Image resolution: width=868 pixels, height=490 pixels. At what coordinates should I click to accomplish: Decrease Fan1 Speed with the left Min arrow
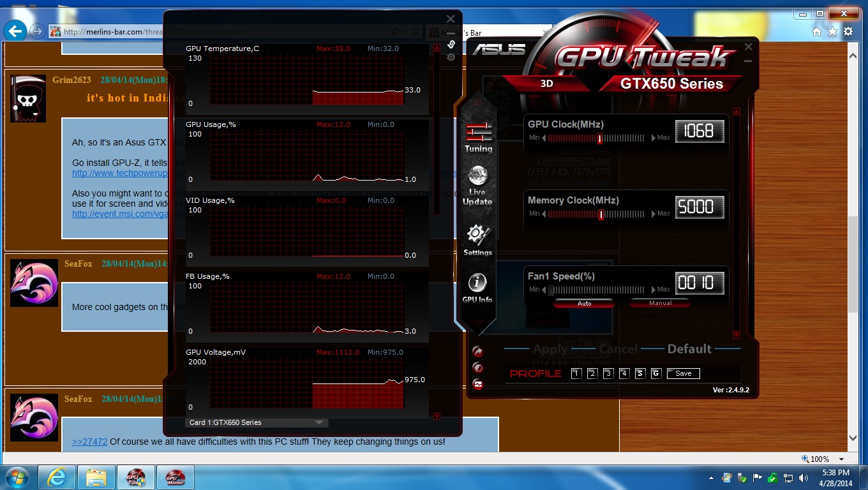pyautogui.click(x=544, y=290)
